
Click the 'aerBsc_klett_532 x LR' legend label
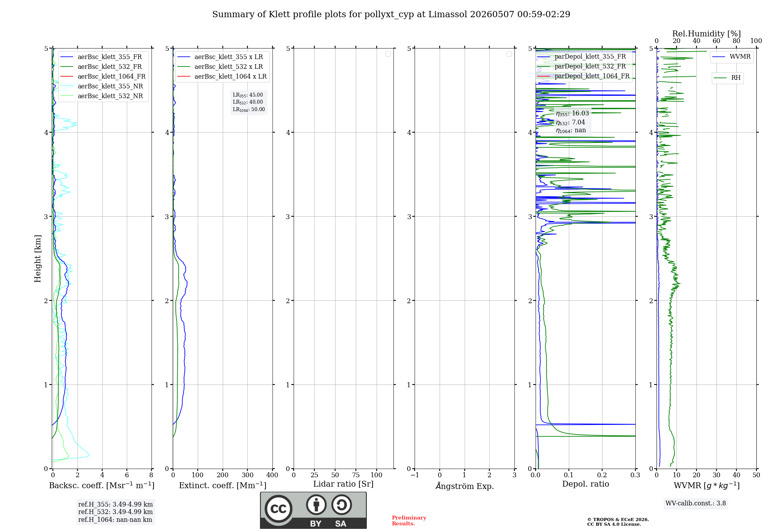[229, 67]
